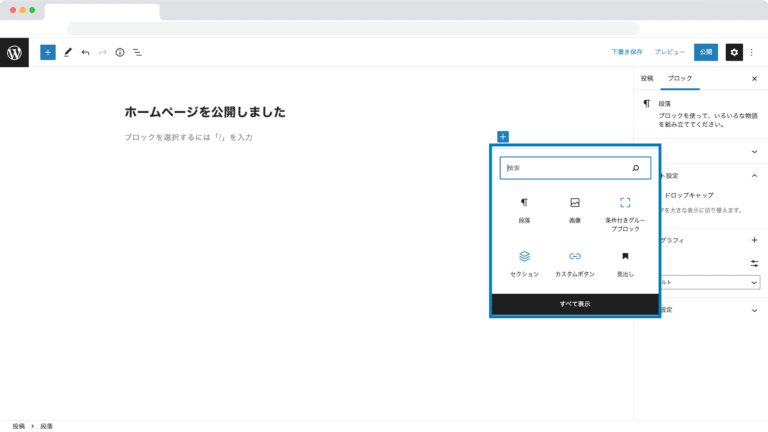This screenshot has height=432, width=768.
Task: Open the document info details icon
Action: point(120,52)
